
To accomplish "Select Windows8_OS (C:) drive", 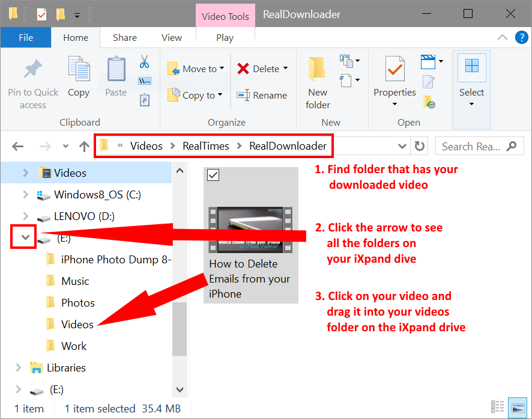I will coord(97,195).
